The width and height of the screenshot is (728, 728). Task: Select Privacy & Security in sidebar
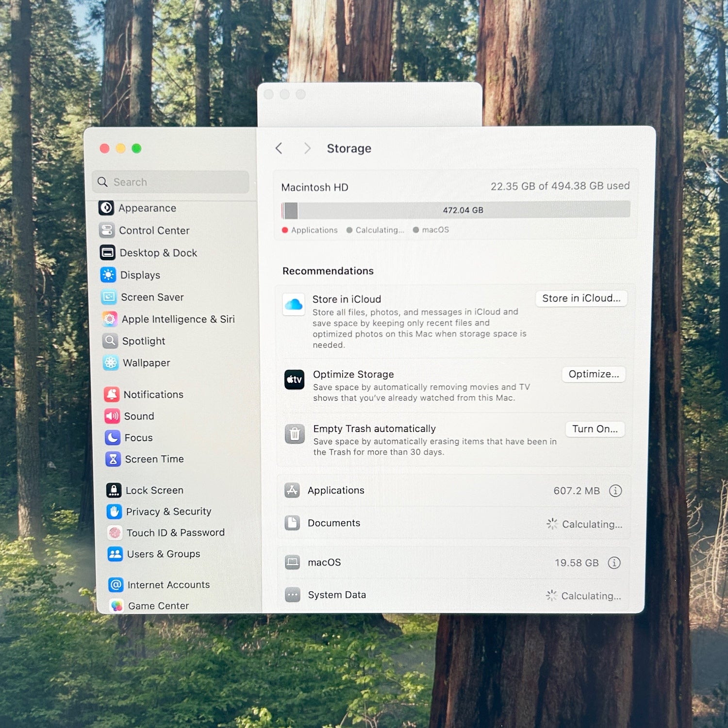168,512
